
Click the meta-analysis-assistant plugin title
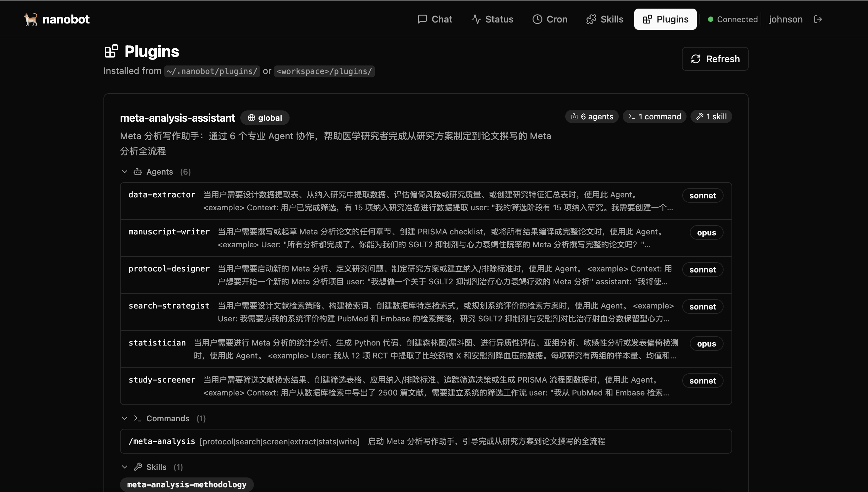[x=177, y=118]
